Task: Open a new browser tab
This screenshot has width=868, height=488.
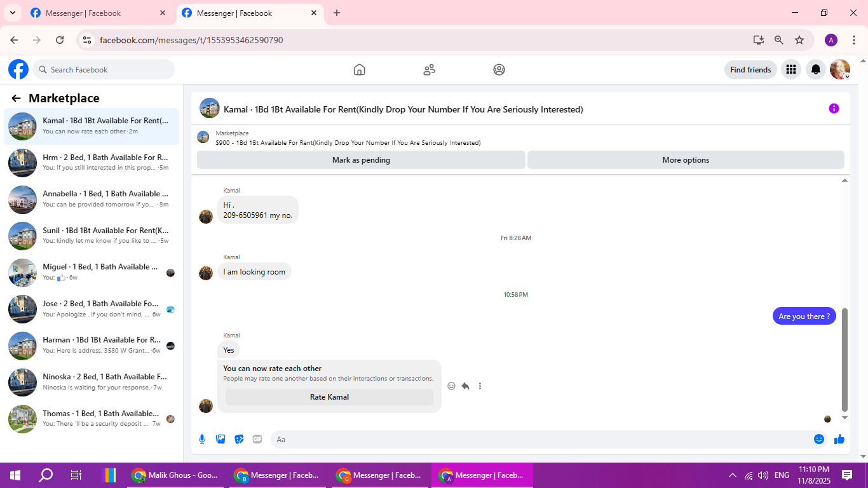Action: pyautogui.click(x=337, y=13)
